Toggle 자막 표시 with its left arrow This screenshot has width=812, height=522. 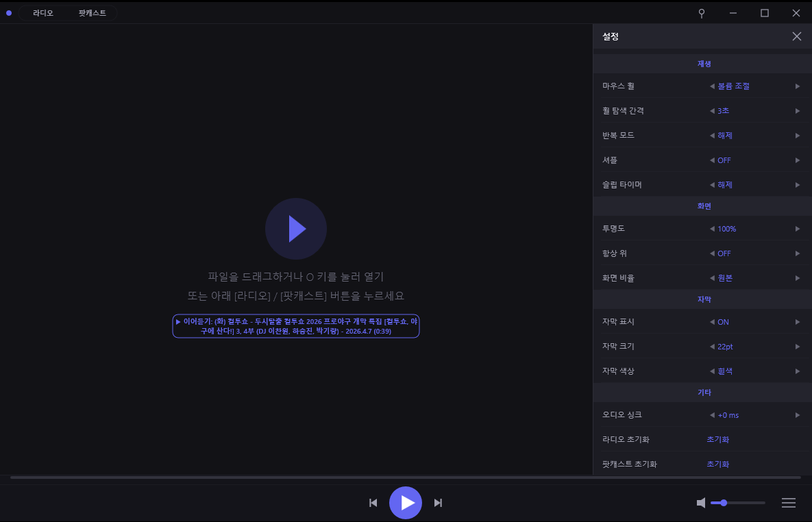coord(712,322)
